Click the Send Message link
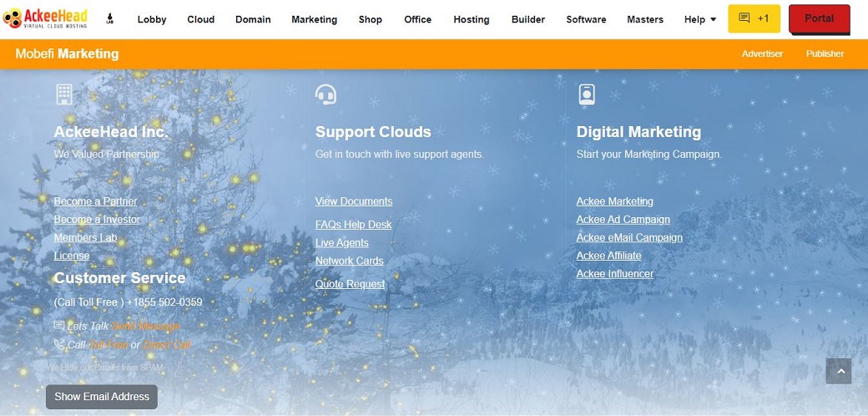Screen dimensions: 868x416 pyautogui.click(x=145, y=327)
